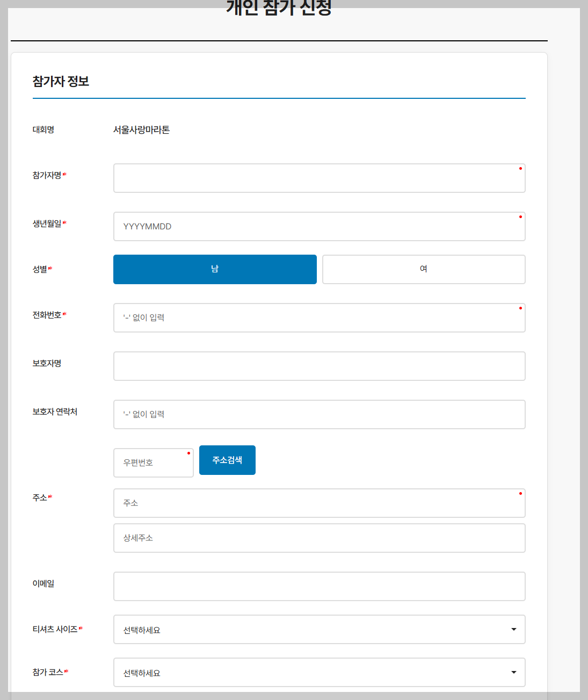
Task: Open the 참가 코스 selection dropdown
Action: tap(319, 672)
